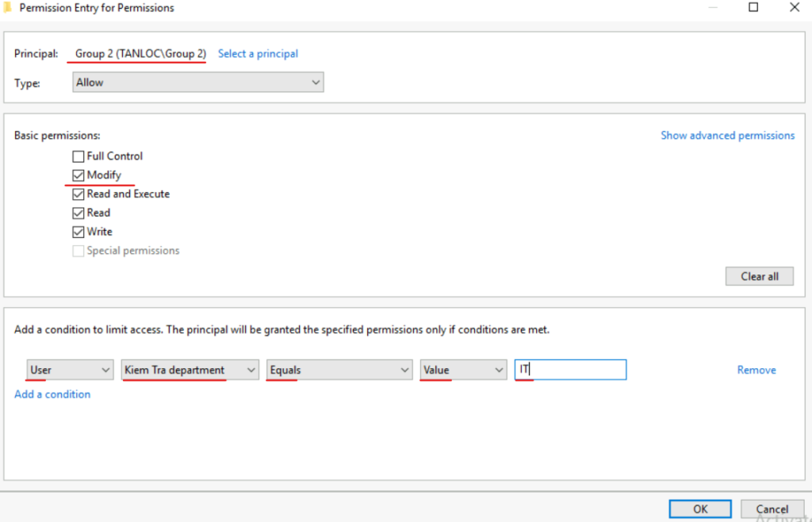Viewport: 812px width, 522px height.
Task: Enable the Full Control permission
Action: point(78,155)
